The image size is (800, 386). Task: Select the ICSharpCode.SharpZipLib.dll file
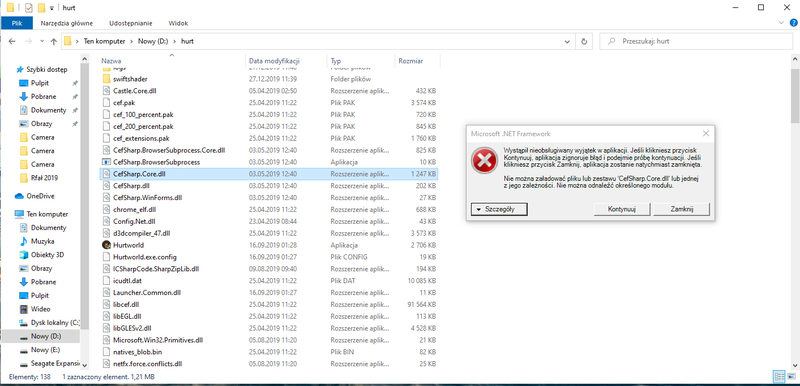point(268,268)
